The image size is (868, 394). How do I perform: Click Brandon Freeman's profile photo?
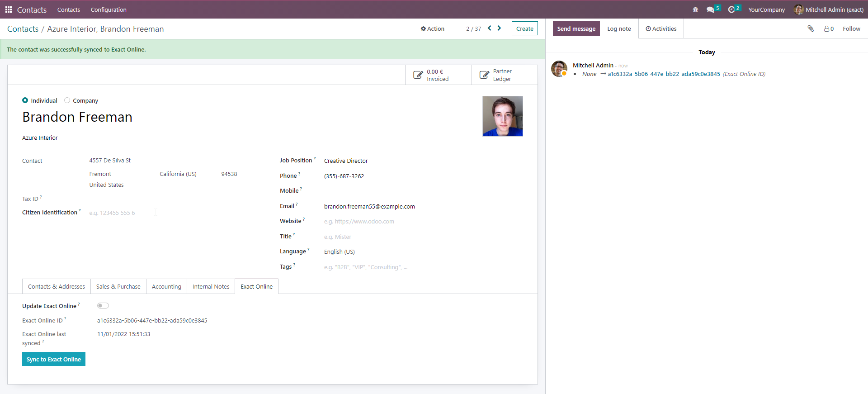point(502,116)
